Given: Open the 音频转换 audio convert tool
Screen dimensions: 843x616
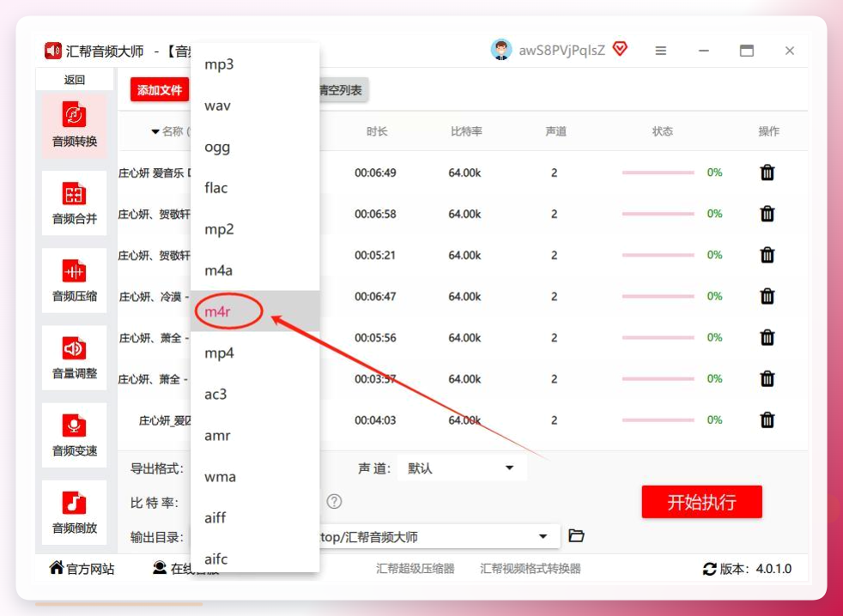Looking at the screenshot, I should 74,126.
